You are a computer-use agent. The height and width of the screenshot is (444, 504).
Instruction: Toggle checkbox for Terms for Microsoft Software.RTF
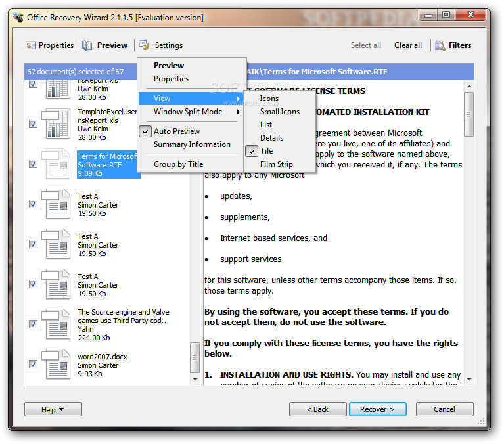click(x=33, y=164)
